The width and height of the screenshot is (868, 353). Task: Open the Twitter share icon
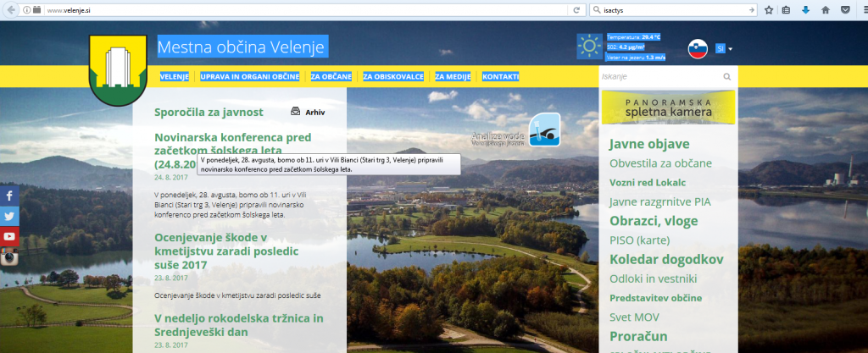(9, 216)
